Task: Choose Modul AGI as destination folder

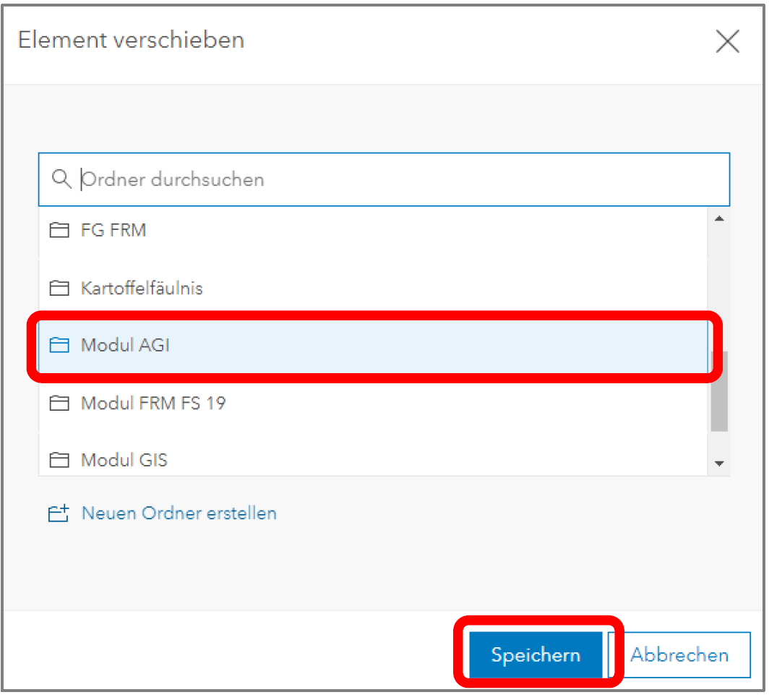Action: pyautogui.click(x=125, y=346)
